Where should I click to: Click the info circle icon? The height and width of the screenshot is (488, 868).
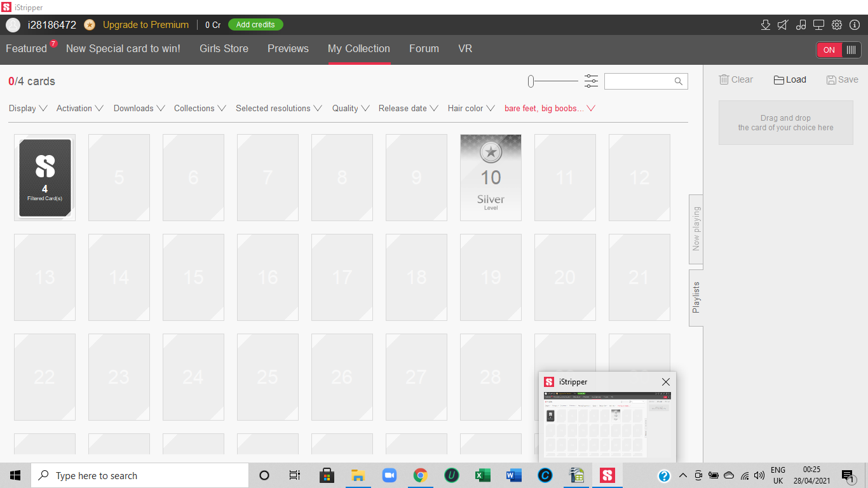coord(854,25)
